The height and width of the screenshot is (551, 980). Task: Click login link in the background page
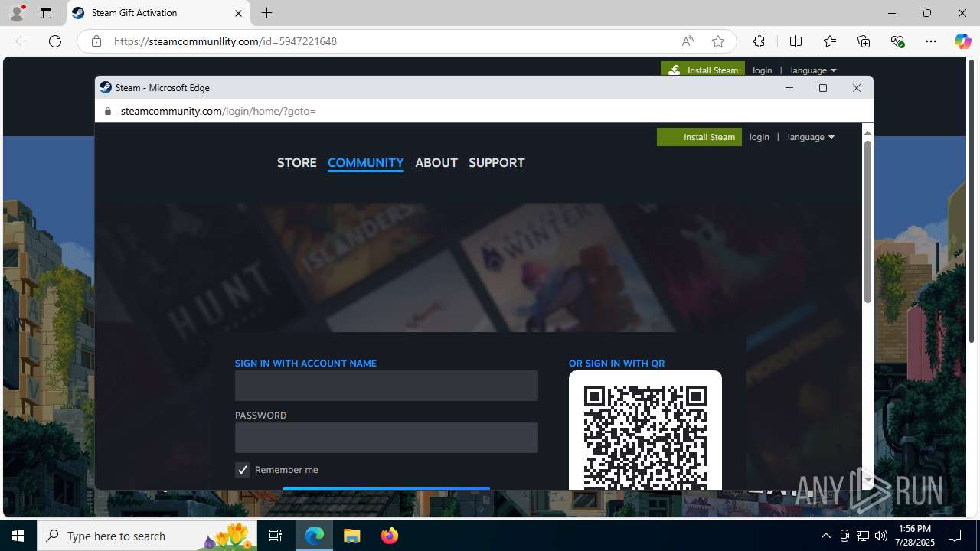[763, 70]
